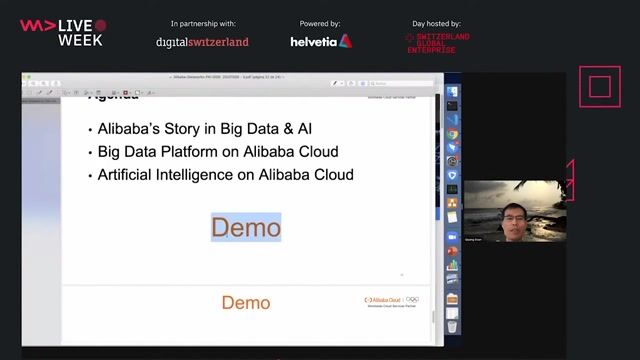Rotate the page with the rotate button
The width and height of the screenshot is (640, 360).
point(351,83)
